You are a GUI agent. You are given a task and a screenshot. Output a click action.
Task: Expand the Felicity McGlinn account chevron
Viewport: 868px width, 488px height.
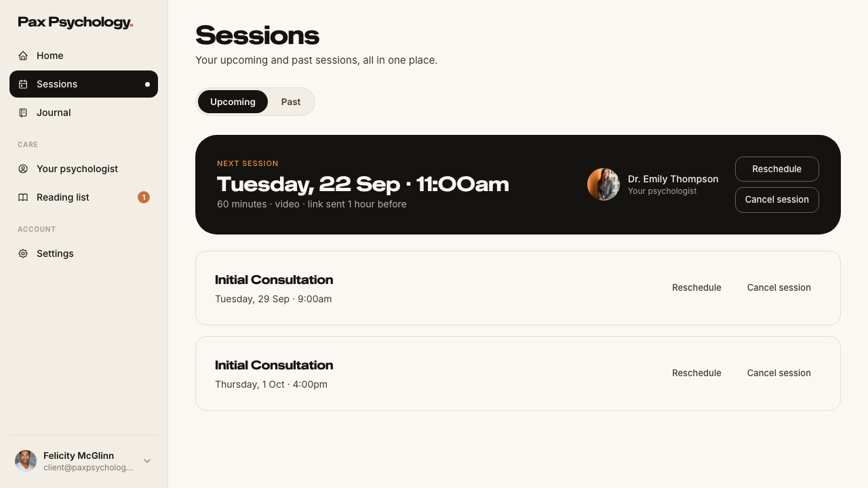pos(147,461)
